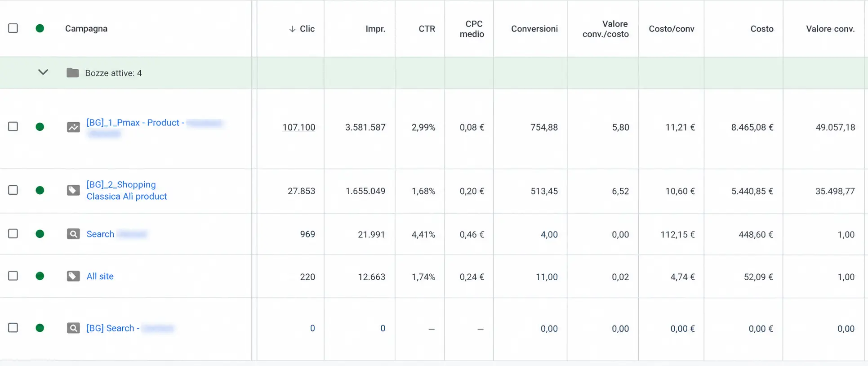Click the folder icon next to Bozze attive
Image resolution: width=868 pixels, height=366 pixels.
(72, 73)
